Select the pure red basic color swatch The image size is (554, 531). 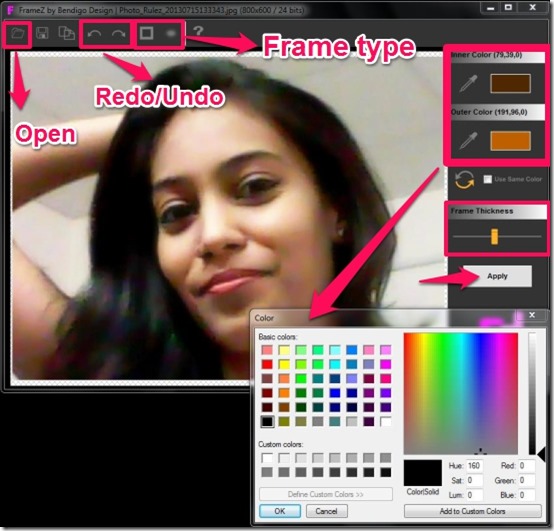[267, 364]
